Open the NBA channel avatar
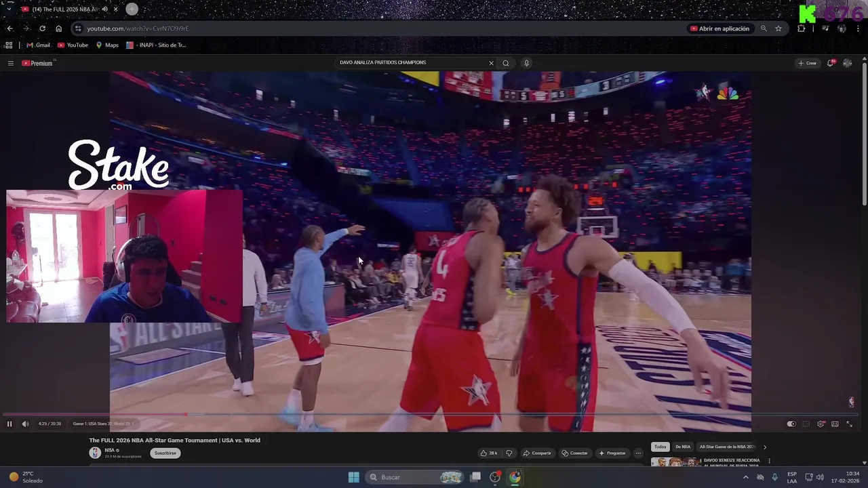The height and width of the screenshot is (488, 868). (95, 453)
